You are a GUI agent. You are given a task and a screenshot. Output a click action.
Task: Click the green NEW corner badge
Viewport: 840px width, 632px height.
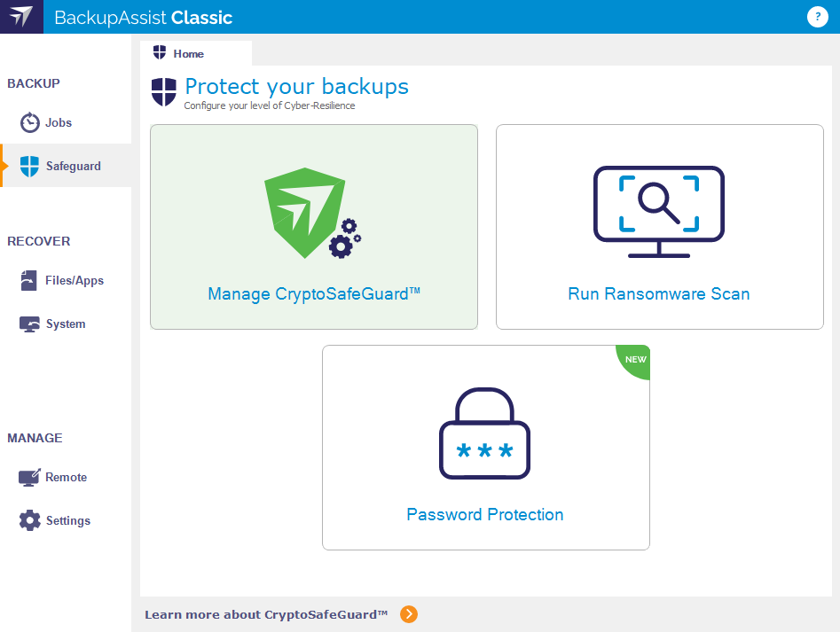click(x=637, y=359)
